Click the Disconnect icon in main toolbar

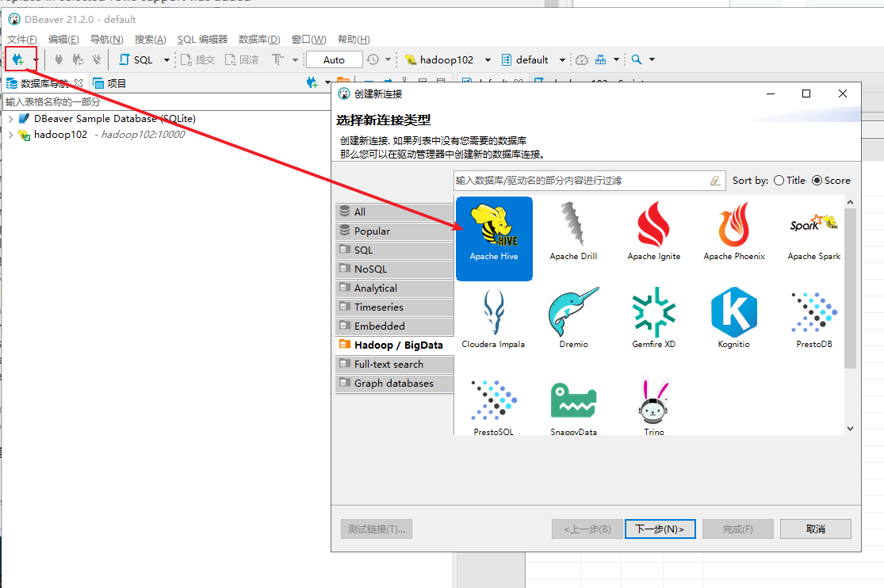coord(97,59)
